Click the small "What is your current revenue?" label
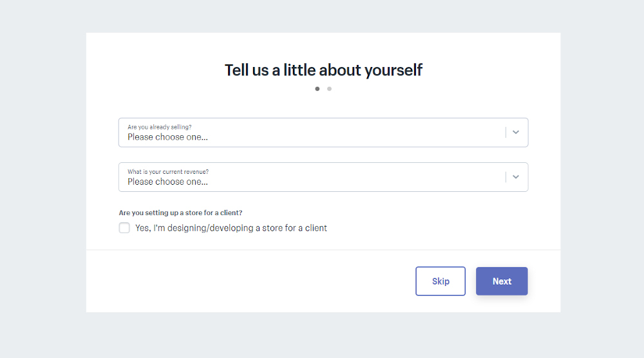 coord(167,172)
